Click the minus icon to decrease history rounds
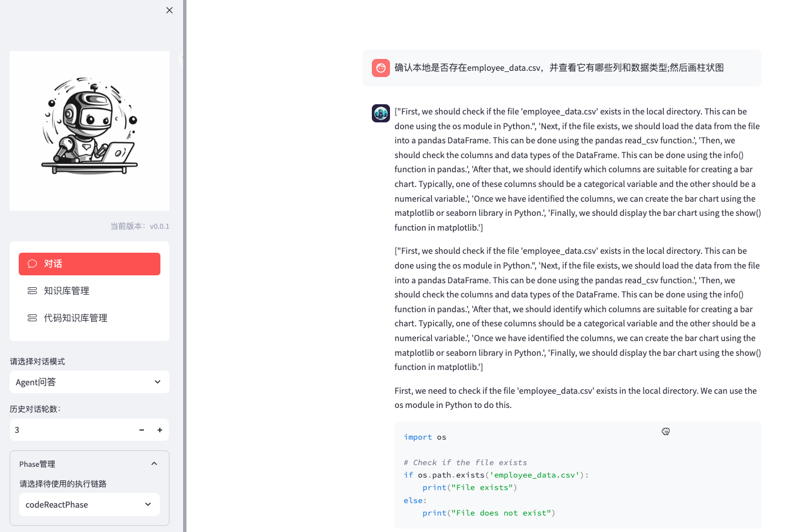Image resolution: width=793 pixels, height=532 pixels. (x=141, y=429)
